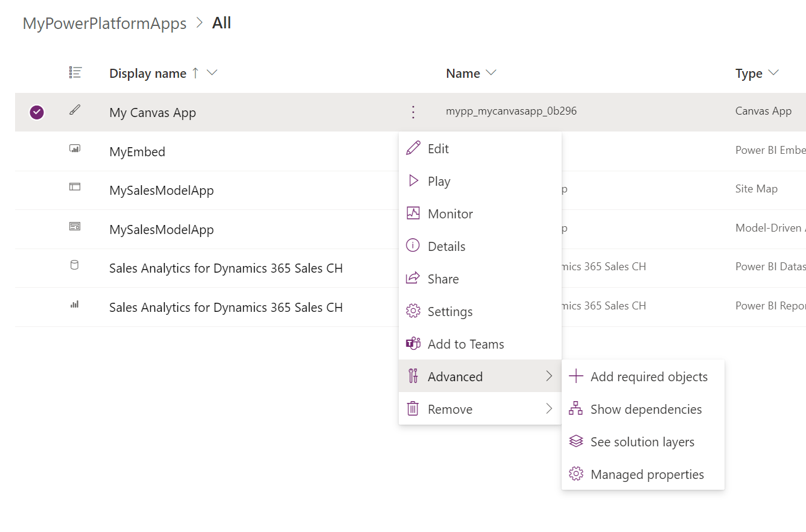
Task: Click the Add to Teams icon
Action: point(413,344)
